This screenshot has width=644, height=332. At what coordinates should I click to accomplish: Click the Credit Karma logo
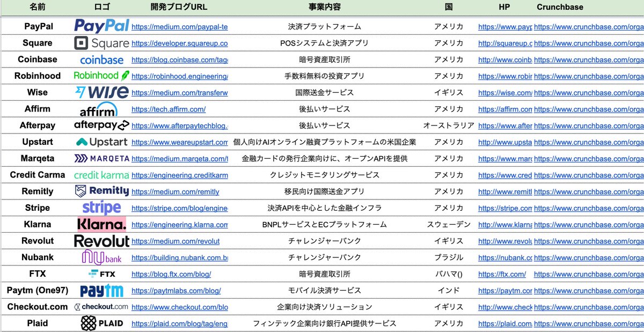tap(102, 175)
